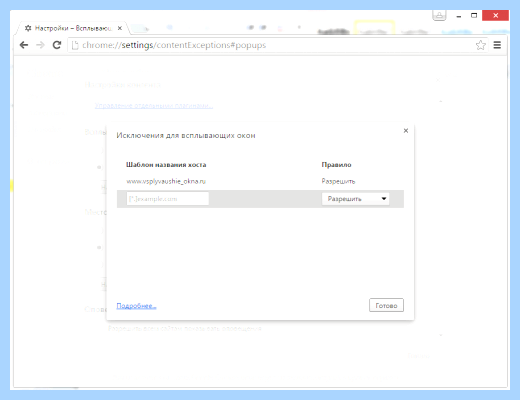
Task: Click the blurred Управление отдельными плагинами link
Action: [x=154, y=106]
